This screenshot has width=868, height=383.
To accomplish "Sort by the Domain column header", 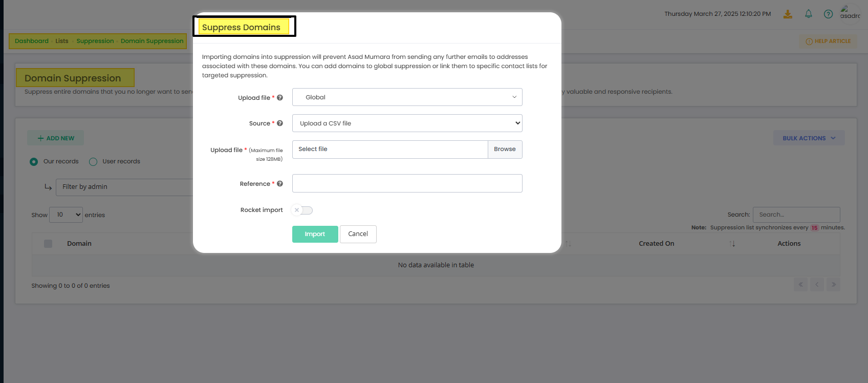I will 79,244.
